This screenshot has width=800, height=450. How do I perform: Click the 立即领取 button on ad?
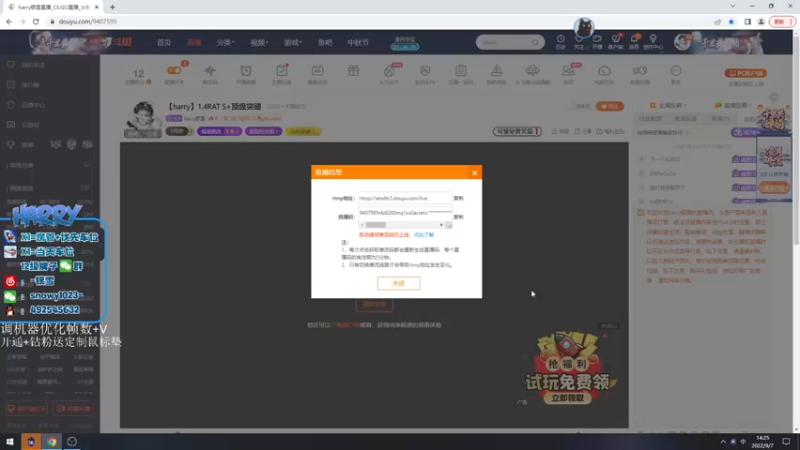[x=567, y=398]
